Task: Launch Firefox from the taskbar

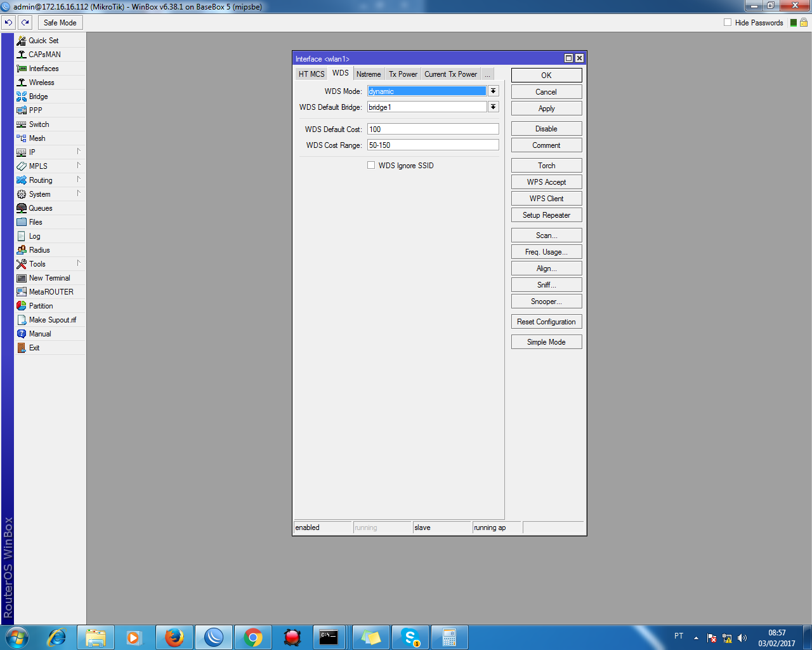Action: (x=174, y=637)
